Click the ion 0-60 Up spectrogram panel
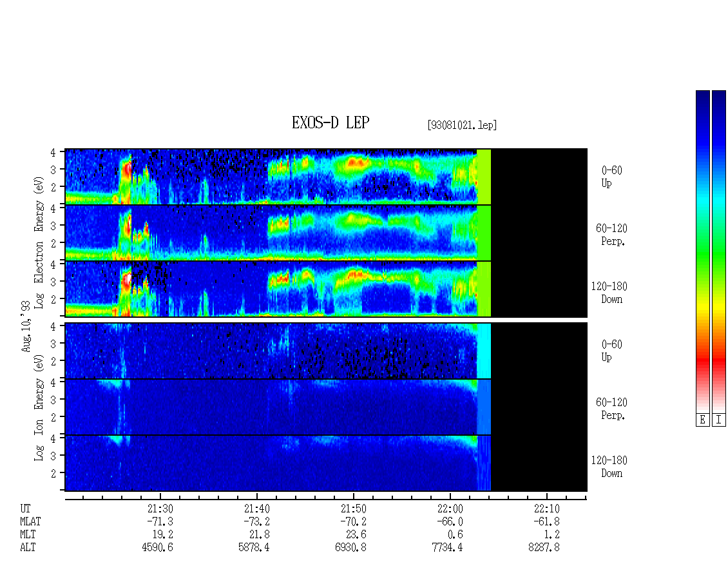 point(326,351)
